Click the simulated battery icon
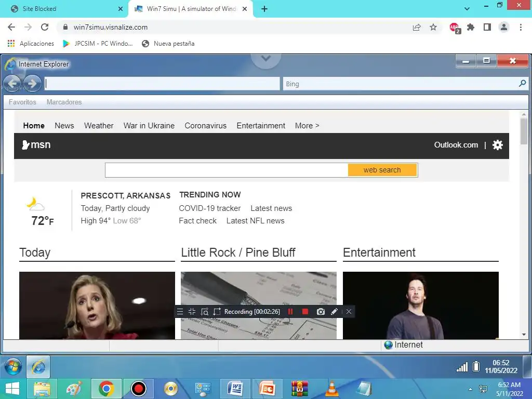Image resolution: width=532 pixels, height=399 pixels. coord(476,366)
